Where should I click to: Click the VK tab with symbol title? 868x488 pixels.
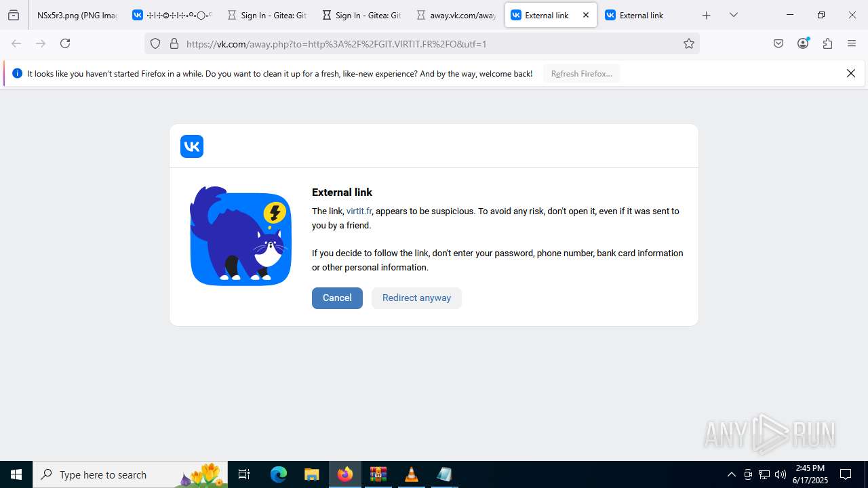coord(172,15)
